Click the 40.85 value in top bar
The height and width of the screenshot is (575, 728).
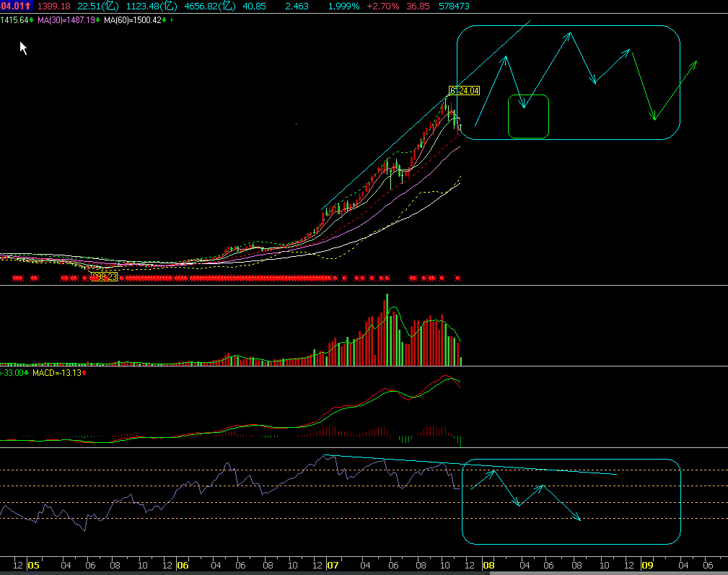point(255,6)
